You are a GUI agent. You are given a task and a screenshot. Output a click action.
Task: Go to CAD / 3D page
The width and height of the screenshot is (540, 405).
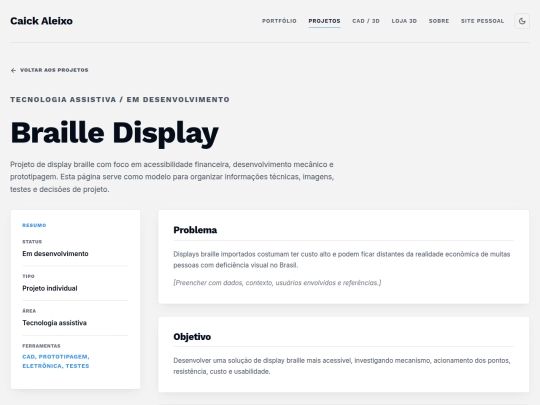366,21
